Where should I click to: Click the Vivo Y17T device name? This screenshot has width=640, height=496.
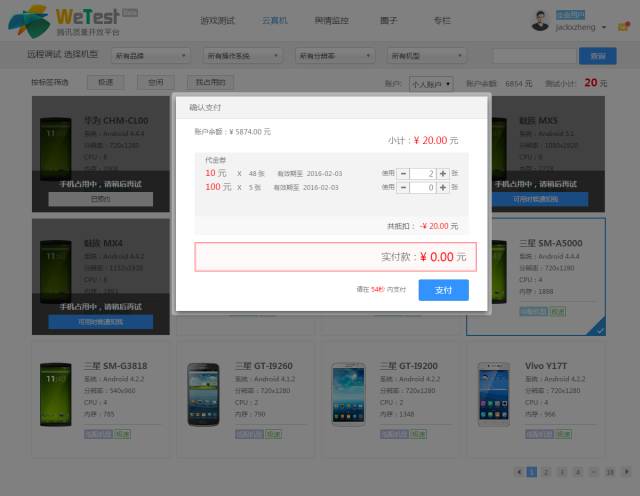coord(546,366)
